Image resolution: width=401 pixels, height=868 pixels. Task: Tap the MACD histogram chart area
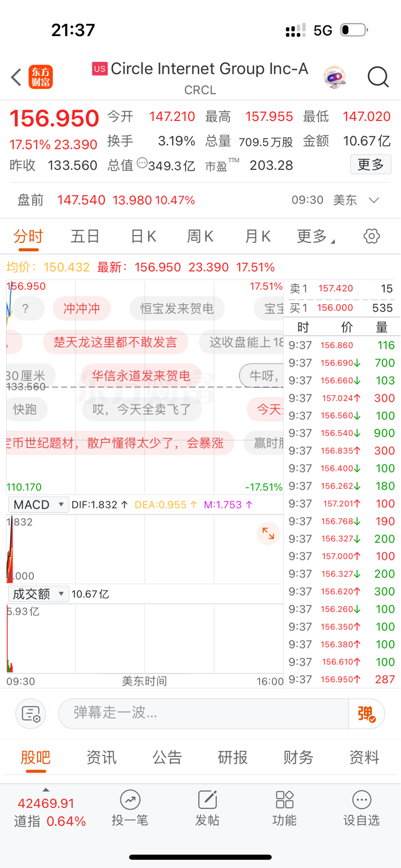pos(145,549)
